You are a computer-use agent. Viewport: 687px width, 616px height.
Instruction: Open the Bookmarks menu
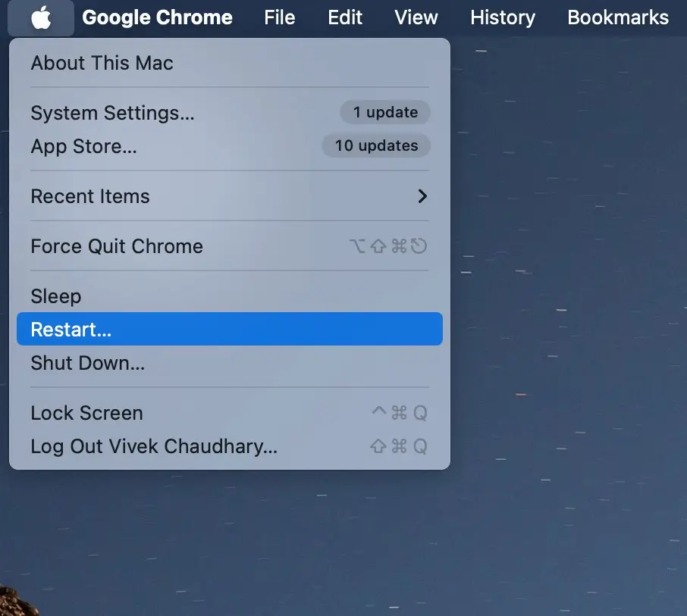pos(618,18)
